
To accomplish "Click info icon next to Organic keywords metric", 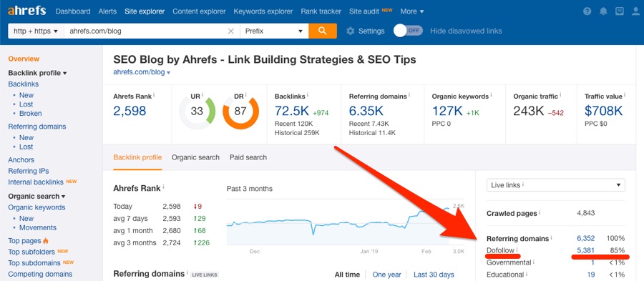I will point(491,95).
